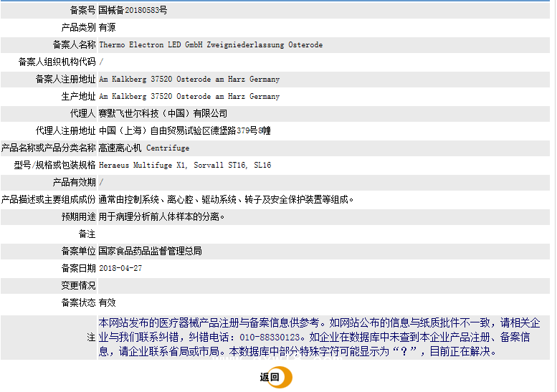
Task: Click the 备案人组织机构代码 field label
Action: [x=57, y=62]
